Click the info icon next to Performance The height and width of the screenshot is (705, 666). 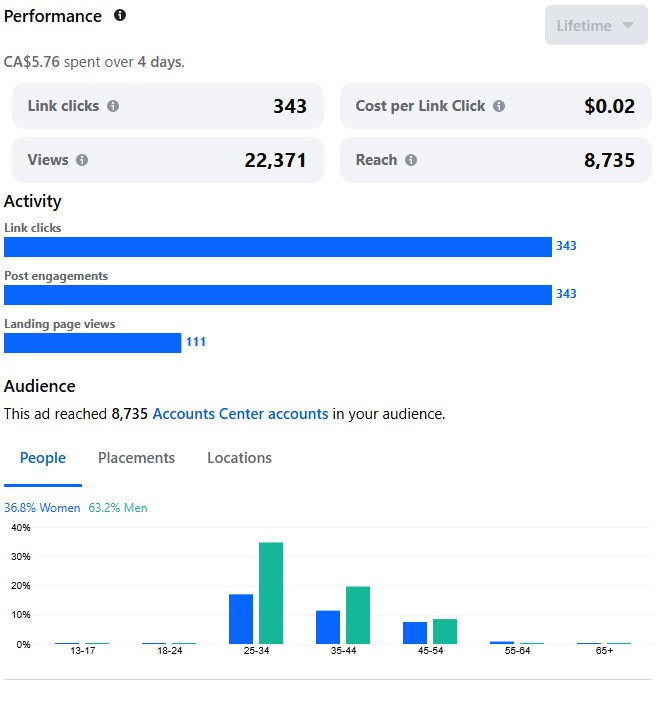[120, 16]
